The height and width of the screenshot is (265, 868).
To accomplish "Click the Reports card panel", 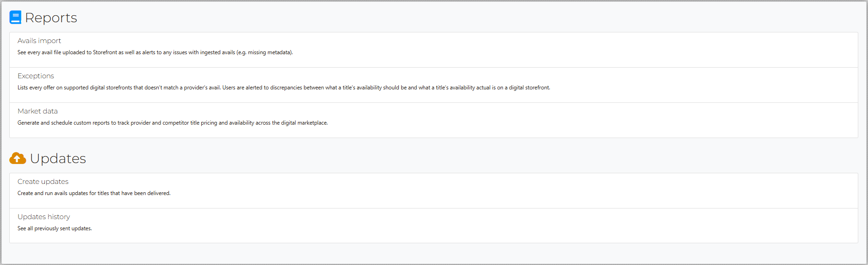I will point(434,85).
